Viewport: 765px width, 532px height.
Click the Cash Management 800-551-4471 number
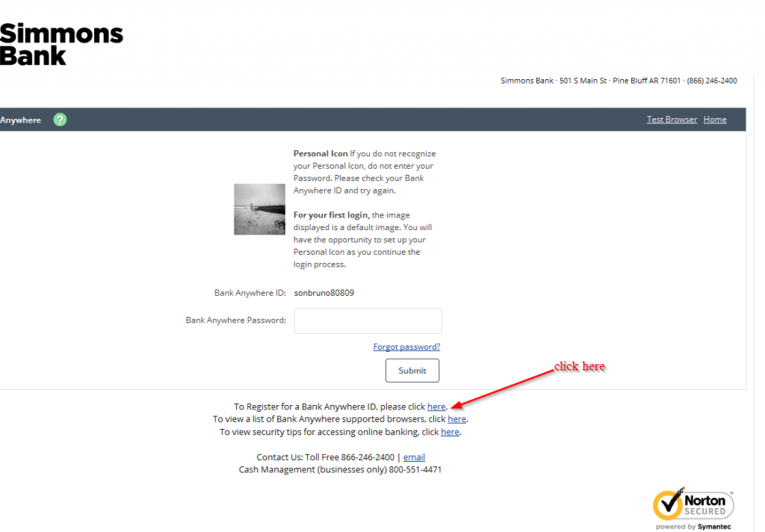click(x=415, y=470)
